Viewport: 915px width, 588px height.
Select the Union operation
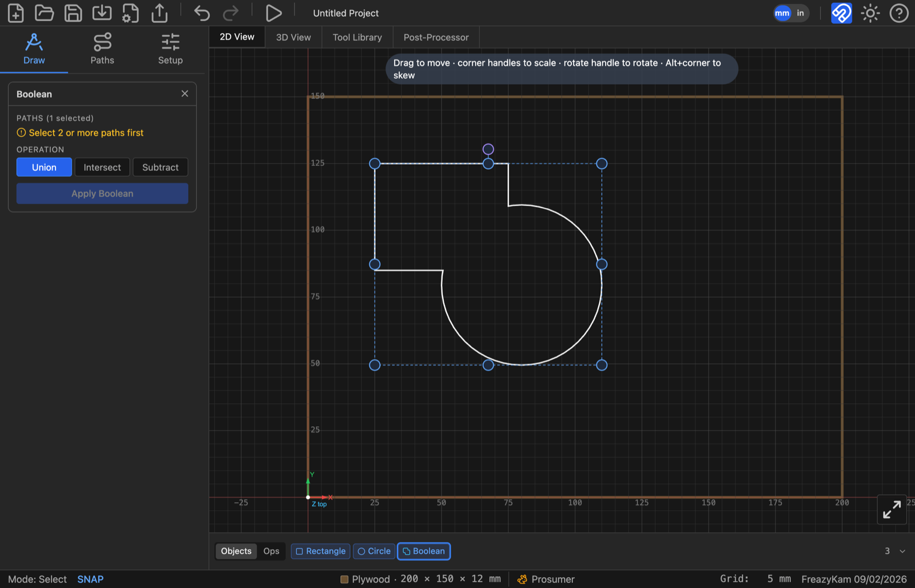(44, 167)
